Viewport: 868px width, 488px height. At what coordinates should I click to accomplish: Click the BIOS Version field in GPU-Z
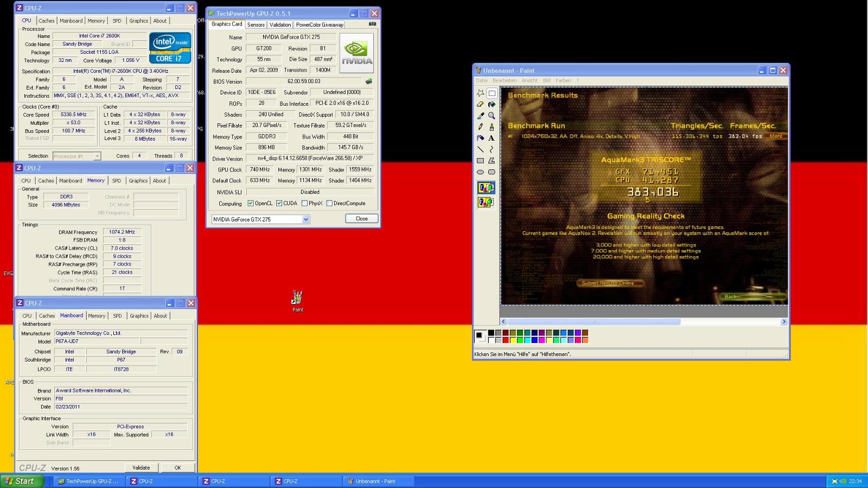pos(304,81)
